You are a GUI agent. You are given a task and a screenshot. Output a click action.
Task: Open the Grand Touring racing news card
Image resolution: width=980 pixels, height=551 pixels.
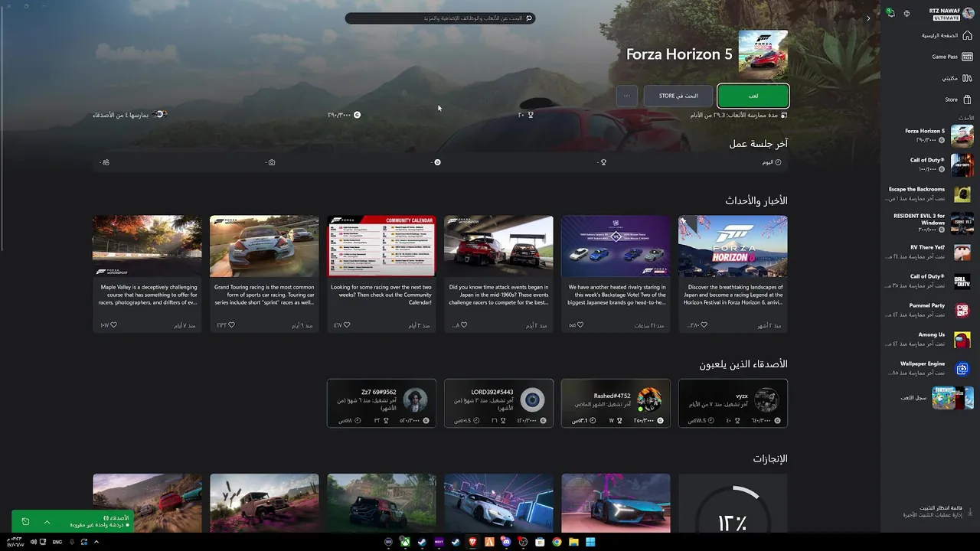[x=264, y=274]
